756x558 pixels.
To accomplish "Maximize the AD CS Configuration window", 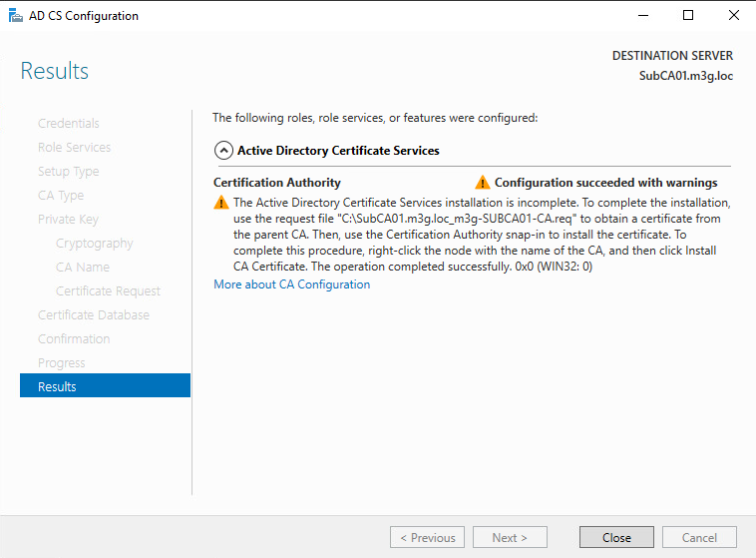I will tap(688, 16).
